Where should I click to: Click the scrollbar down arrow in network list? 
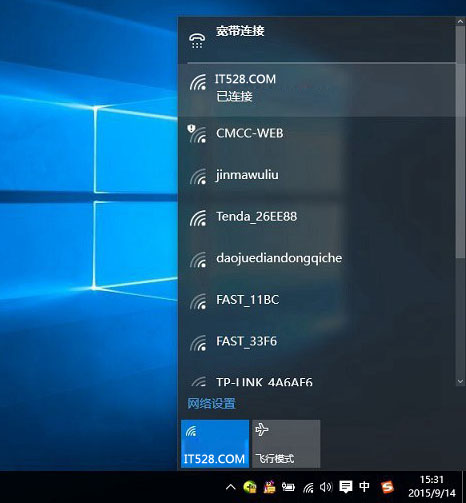460,381
